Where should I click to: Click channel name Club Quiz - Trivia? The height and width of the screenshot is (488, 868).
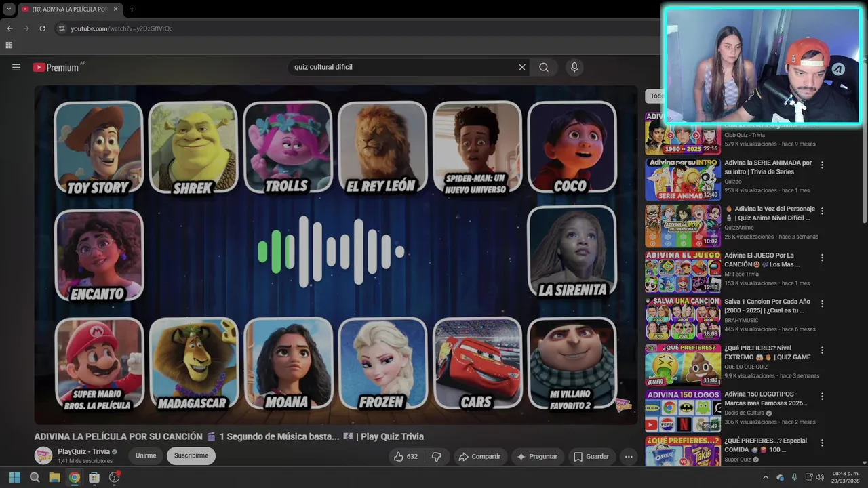(x=745, y=135)
